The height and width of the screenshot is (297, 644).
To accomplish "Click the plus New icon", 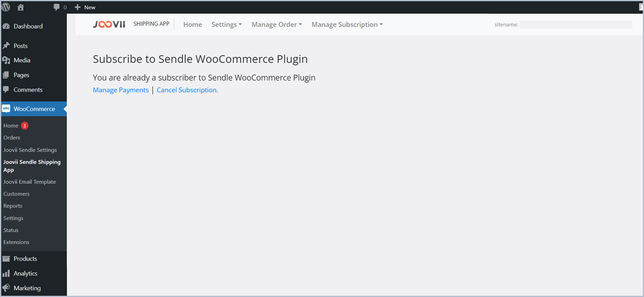I will pos(78,7).
